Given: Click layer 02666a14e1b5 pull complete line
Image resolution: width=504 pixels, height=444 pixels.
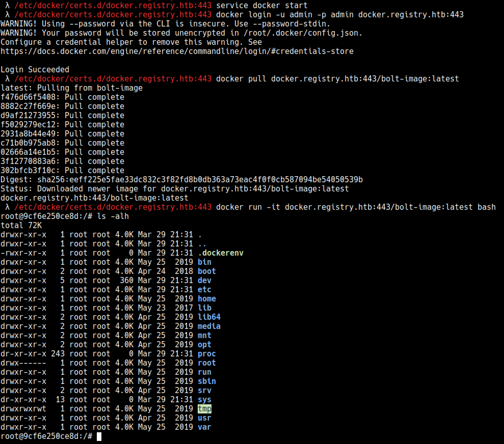Looking at the screenshot, I should coord(62,152).
